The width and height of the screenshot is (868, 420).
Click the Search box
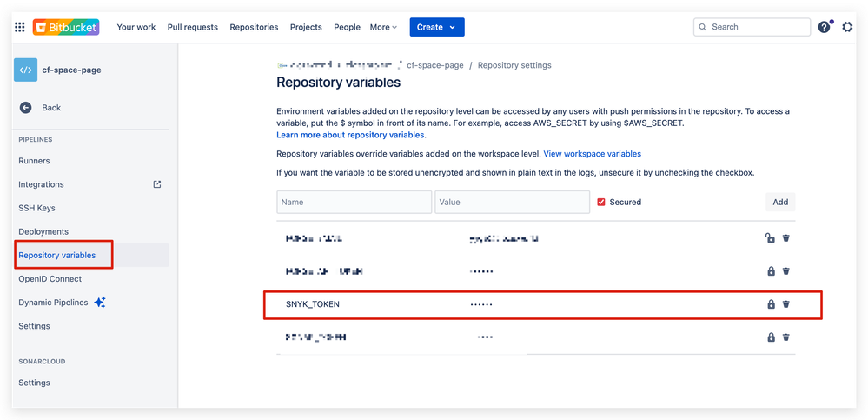(x=752, y=27)
